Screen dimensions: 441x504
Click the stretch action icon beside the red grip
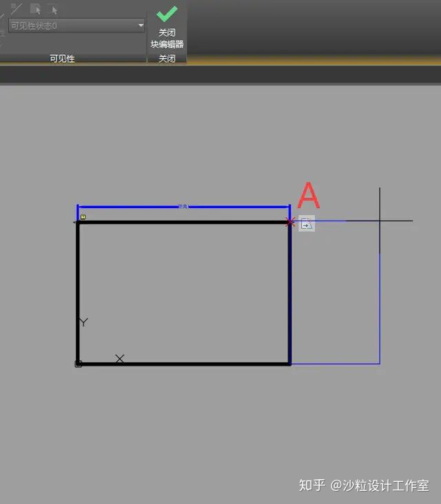(307, 223)
